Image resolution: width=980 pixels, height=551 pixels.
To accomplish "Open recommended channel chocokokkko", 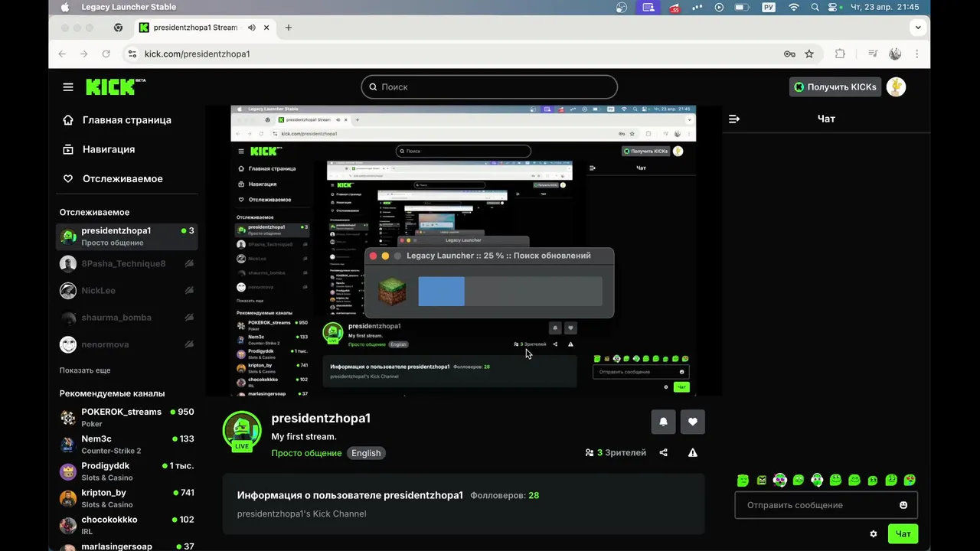I will pyautogui.click(x=127, y=525).
